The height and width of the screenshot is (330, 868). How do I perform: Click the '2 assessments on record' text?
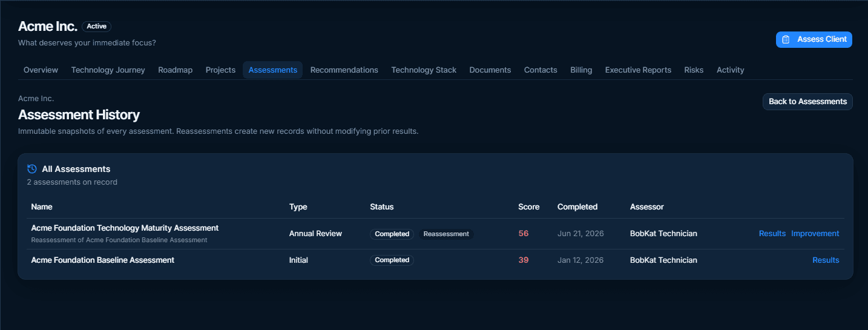pyautogui.click(x=72, y=182)
